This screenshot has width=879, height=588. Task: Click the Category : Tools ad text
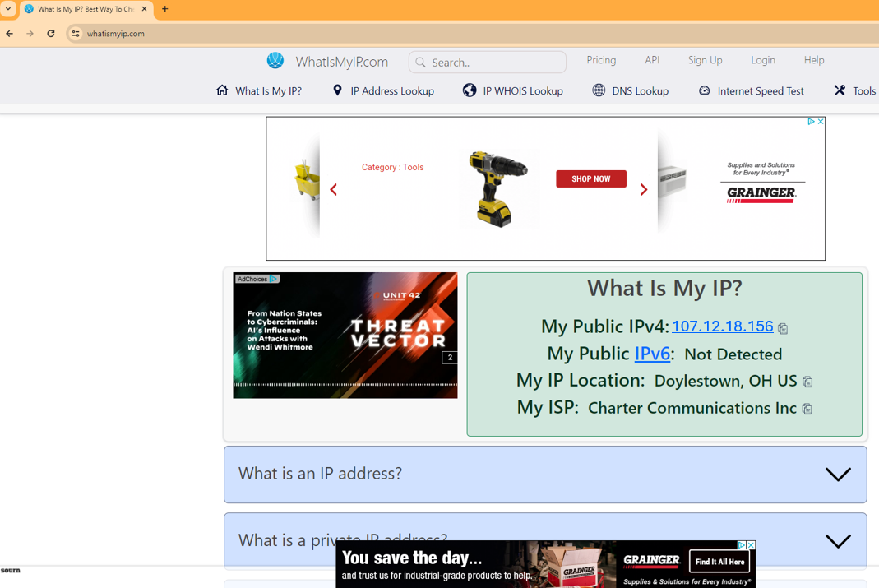click(392, 167)
